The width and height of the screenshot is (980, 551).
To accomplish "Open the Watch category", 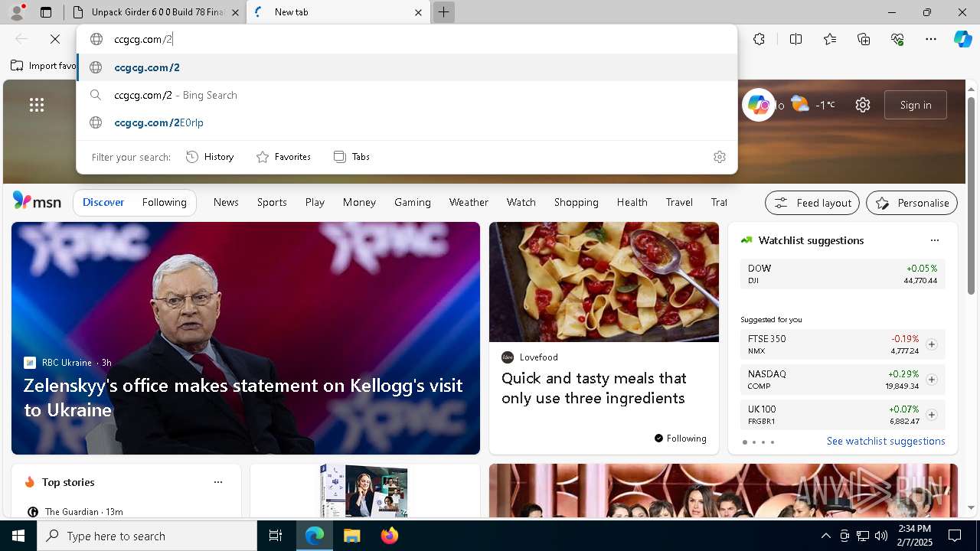I will 521,202.
